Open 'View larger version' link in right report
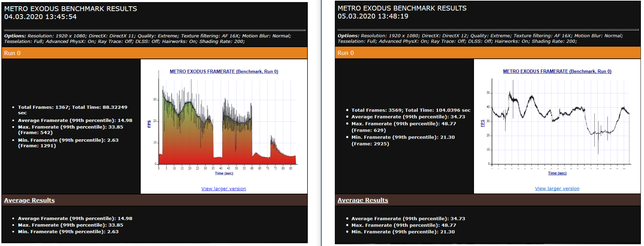Screen dimensions: 644x246 pos(557,188)
